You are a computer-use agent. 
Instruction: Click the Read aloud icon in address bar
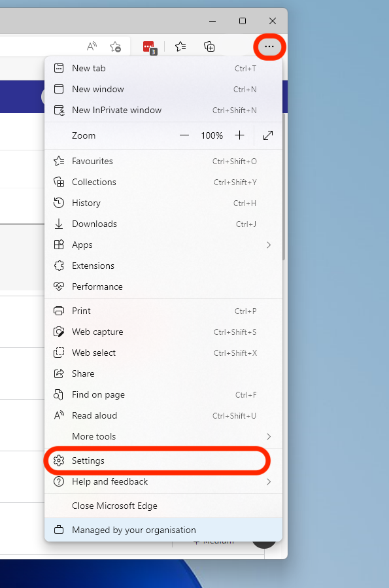click(x=92, y=46)
